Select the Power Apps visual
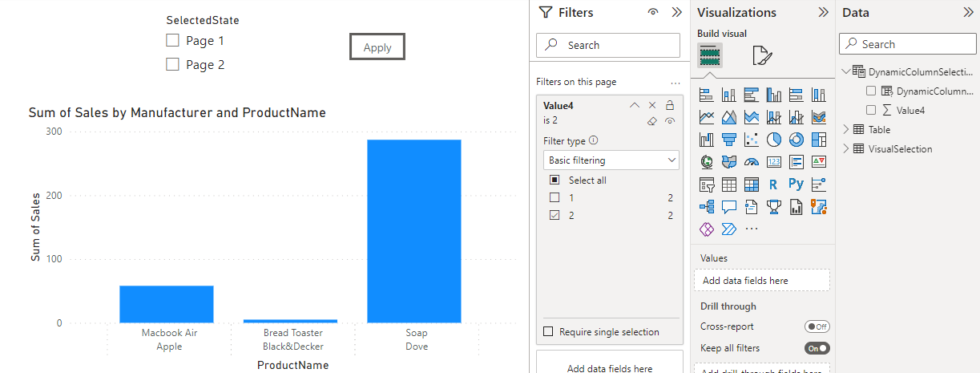Image resolution: width=980 pixels, height=373 pixels. 707,229
